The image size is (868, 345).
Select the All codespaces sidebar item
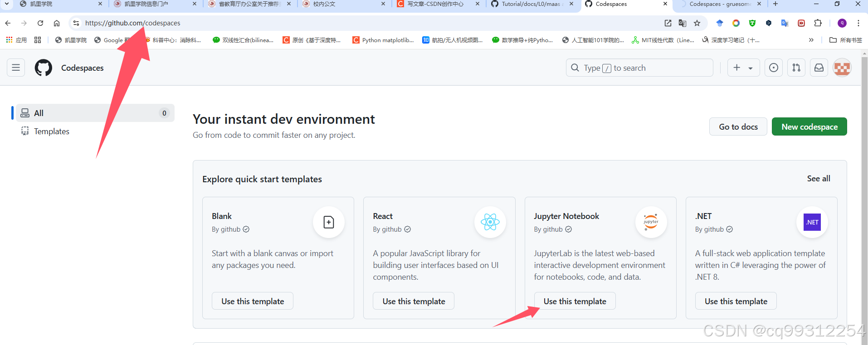pyautogui.click(x=95, y=113)
